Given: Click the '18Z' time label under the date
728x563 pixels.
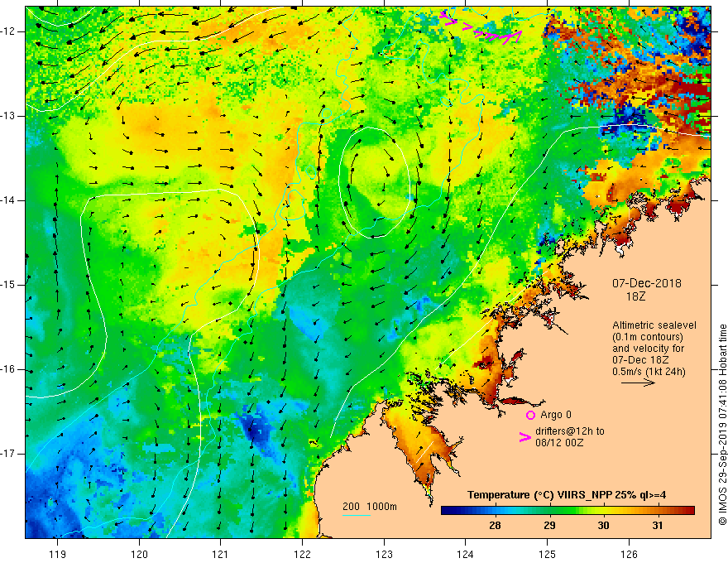Looking at the screenshot, I should (x=635, y=296).
